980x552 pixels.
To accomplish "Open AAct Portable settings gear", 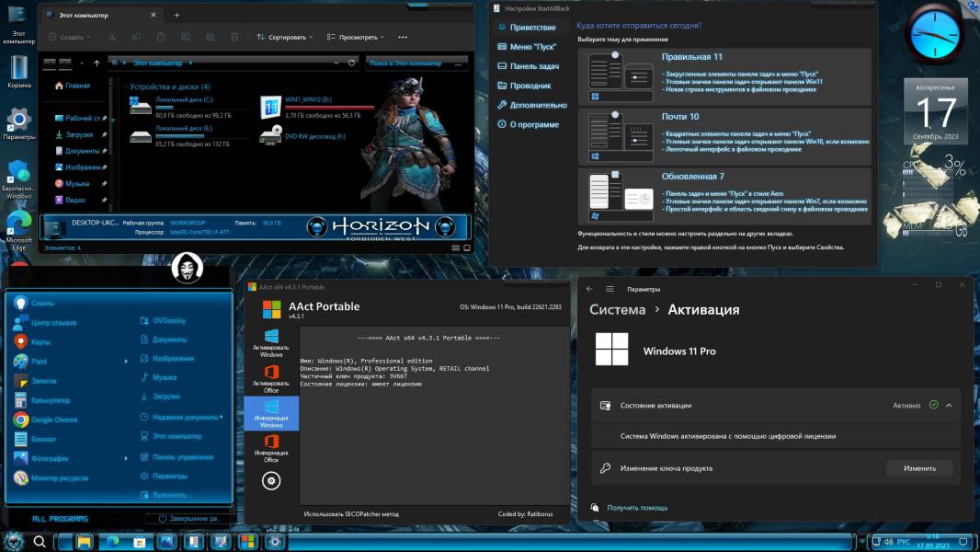I will [270, 481].
